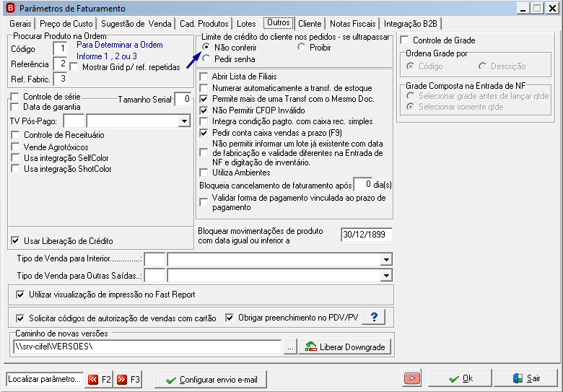Open the Preço de Custo tab
Viewport: 563px width, 392px height.
(66, 24)
